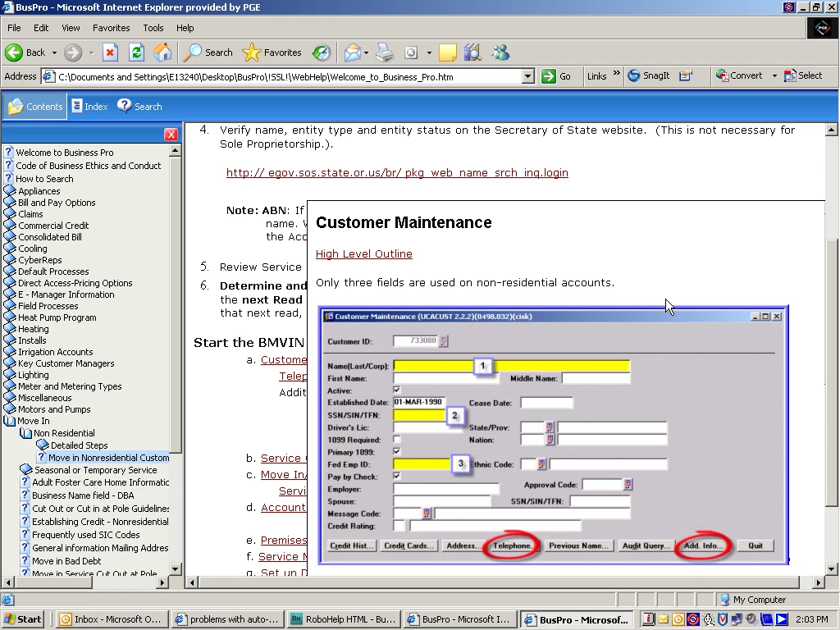
Task: Click the Credit Hist... button
Action: [352, 546]
